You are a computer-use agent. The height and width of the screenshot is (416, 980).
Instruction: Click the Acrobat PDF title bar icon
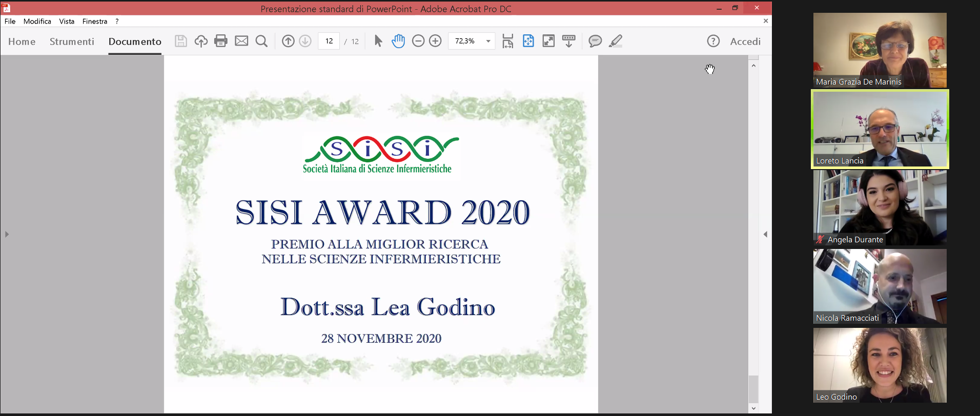tap(7, 8)
